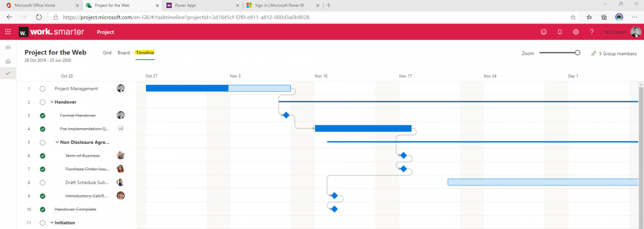Uncheck completed Purchase Order Issue task
The width and height of the screenshot is (644, 229).
point(42,169)
